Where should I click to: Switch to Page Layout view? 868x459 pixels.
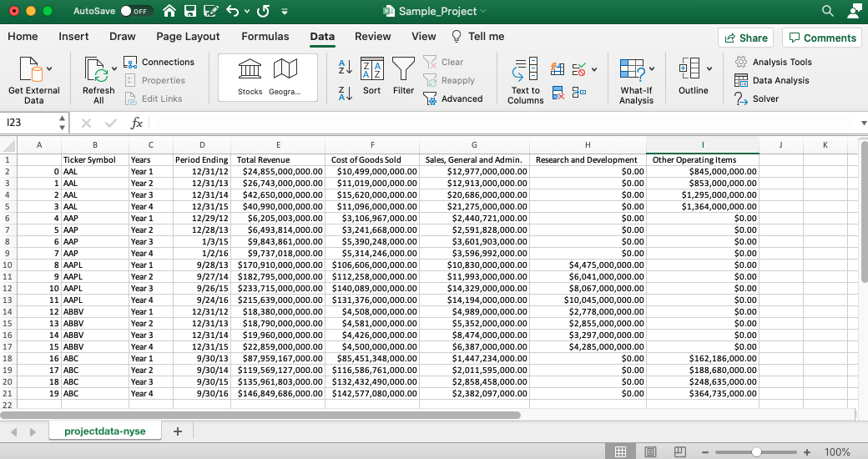click(x=650, y=451)
